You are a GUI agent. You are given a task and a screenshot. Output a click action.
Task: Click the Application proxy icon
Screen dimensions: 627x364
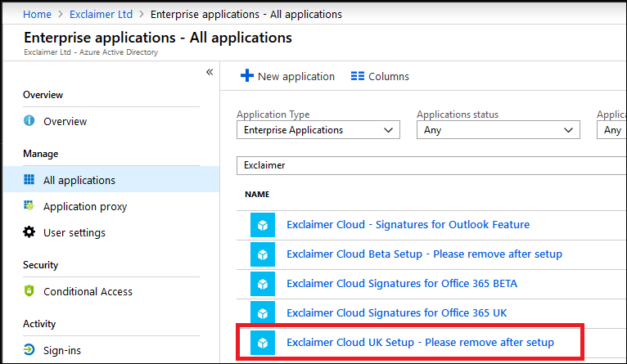(29, 206)
